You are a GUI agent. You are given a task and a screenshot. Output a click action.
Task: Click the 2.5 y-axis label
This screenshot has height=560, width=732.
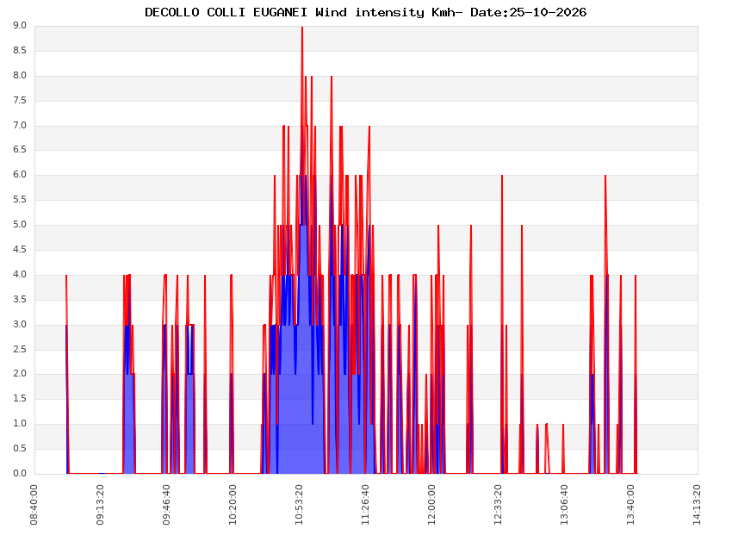coord(20,350)
